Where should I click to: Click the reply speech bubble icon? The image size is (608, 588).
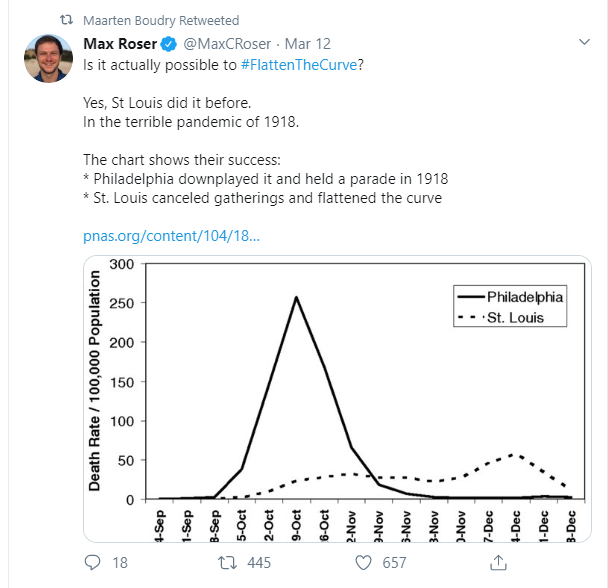coord(91,563)
